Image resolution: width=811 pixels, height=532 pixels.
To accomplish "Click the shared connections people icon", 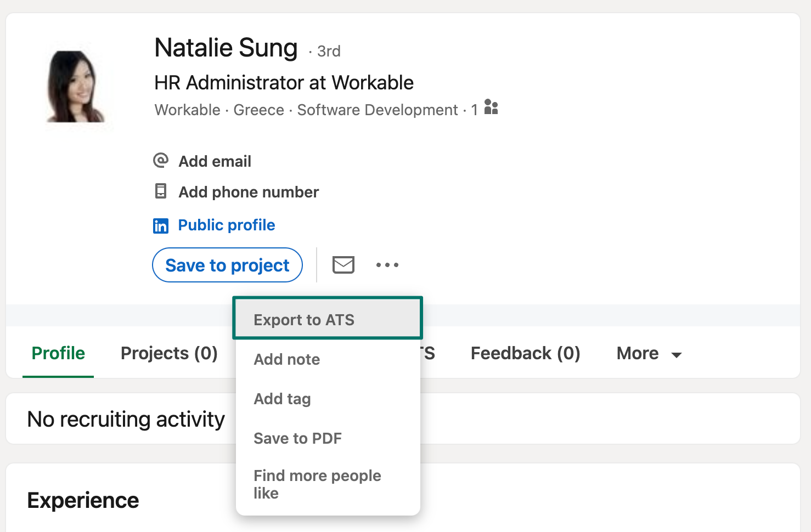I will [491, 107].
